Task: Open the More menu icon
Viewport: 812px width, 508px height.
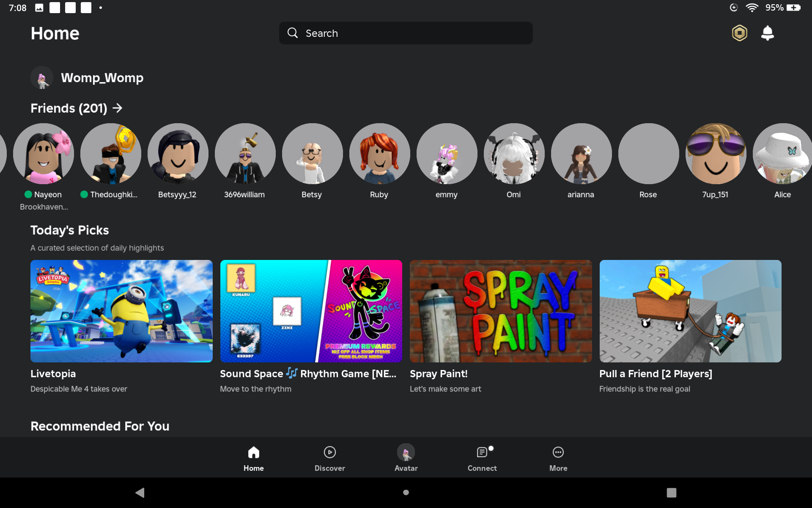Action: click(x=558, y=453)
